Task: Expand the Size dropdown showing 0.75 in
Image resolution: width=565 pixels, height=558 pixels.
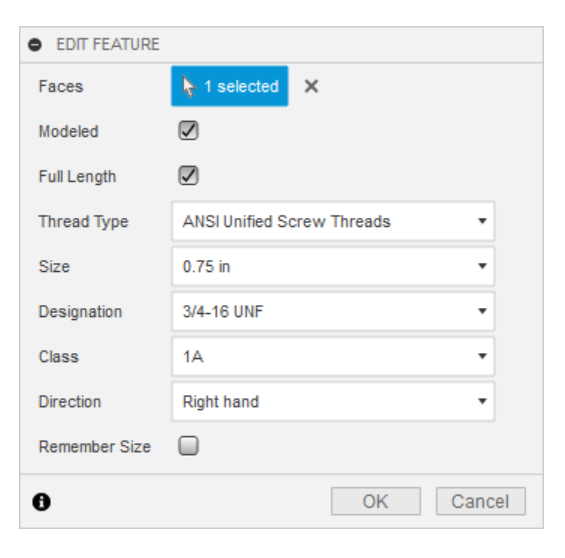Action: pos(333,266)
